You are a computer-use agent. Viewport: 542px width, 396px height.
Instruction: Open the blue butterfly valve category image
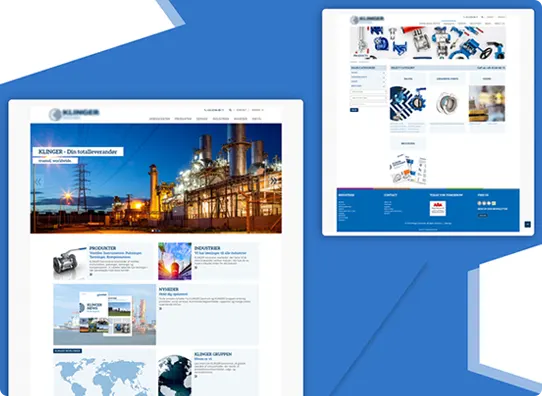408,104
